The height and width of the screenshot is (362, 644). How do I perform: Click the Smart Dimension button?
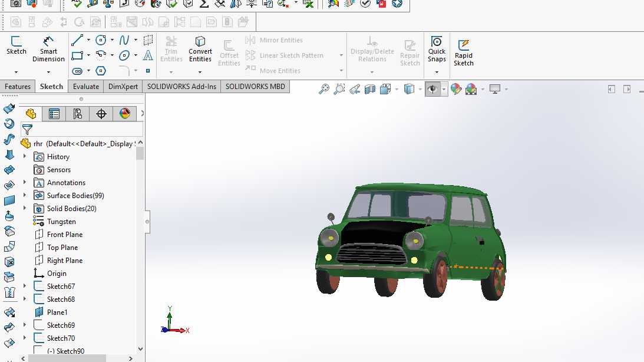coord(48,49)
